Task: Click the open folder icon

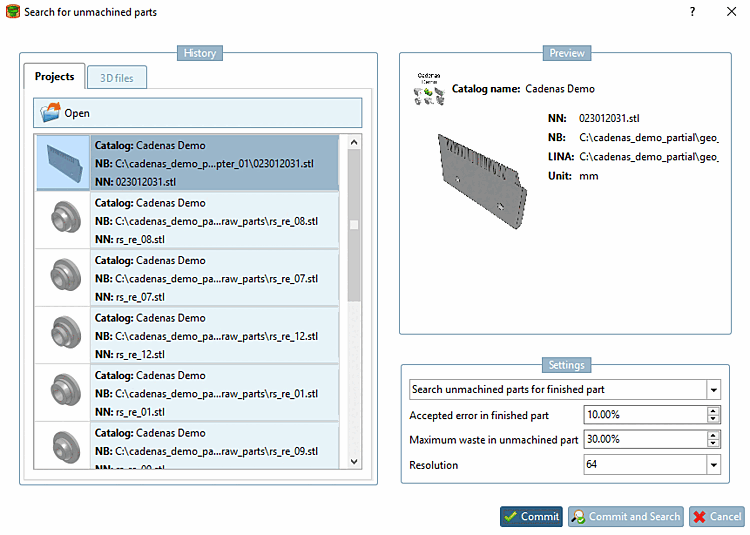Action: (50, 113)
